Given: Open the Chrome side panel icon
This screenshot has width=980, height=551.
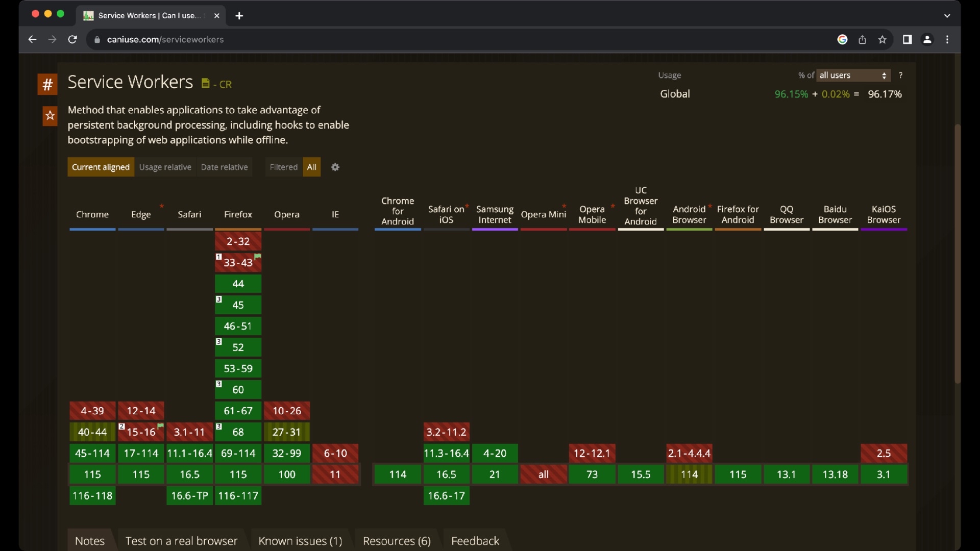Looking at the screenshot, I should [x=907, y=40].
